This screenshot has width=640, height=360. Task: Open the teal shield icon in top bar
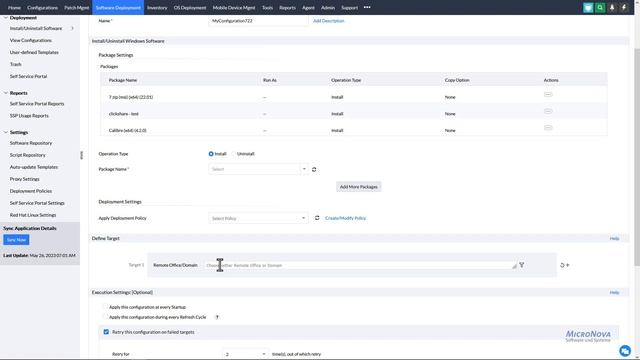[588, 7]
